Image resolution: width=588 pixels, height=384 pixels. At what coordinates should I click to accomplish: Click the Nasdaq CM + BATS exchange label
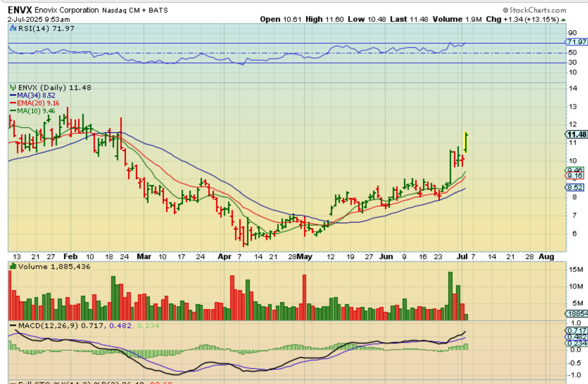coord(135,10)
